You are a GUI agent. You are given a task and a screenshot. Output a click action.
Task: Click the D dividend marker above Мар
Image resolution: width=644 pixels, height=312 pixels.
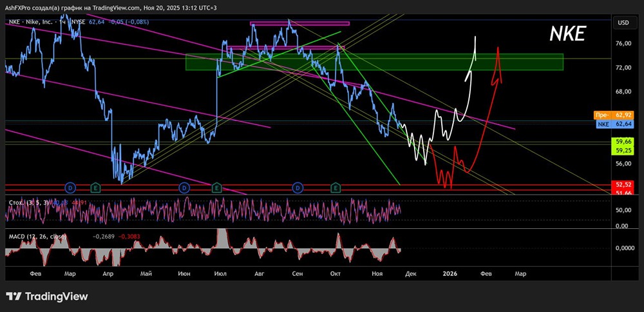coord(71,188)
